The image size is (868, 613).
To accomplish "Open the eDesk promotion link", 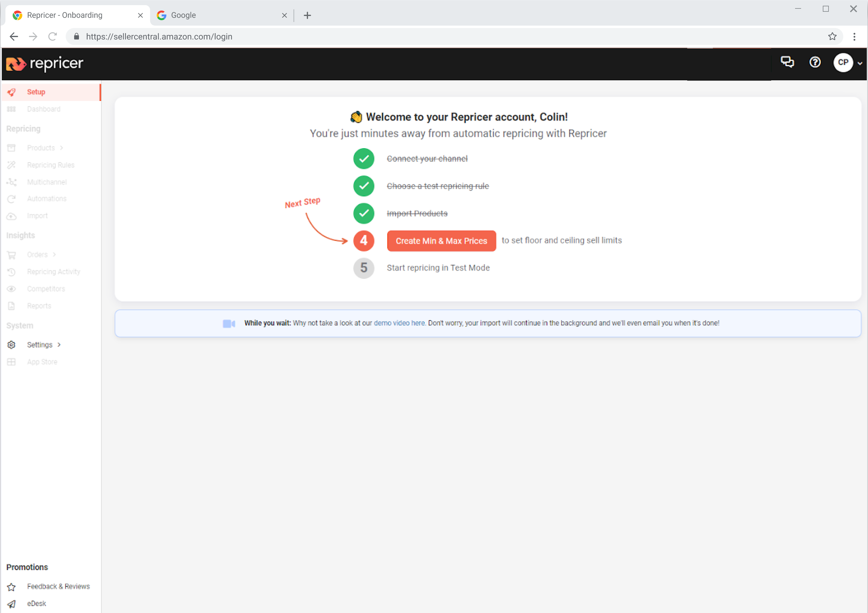I will click(x=36, y=604).
